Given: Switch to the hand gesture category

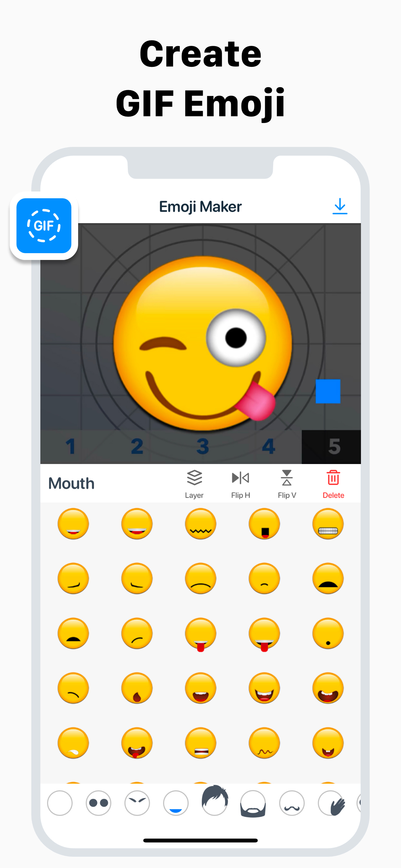Looking at the screenshot, I should (x=332, y=803).
